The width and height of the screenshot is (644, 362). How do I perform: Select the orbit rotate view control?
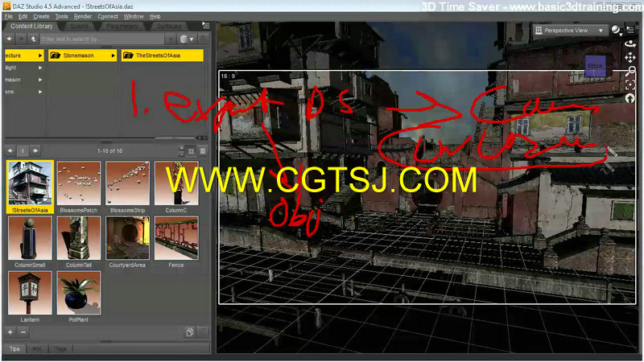pyautogui.click(x=630, y=43)
